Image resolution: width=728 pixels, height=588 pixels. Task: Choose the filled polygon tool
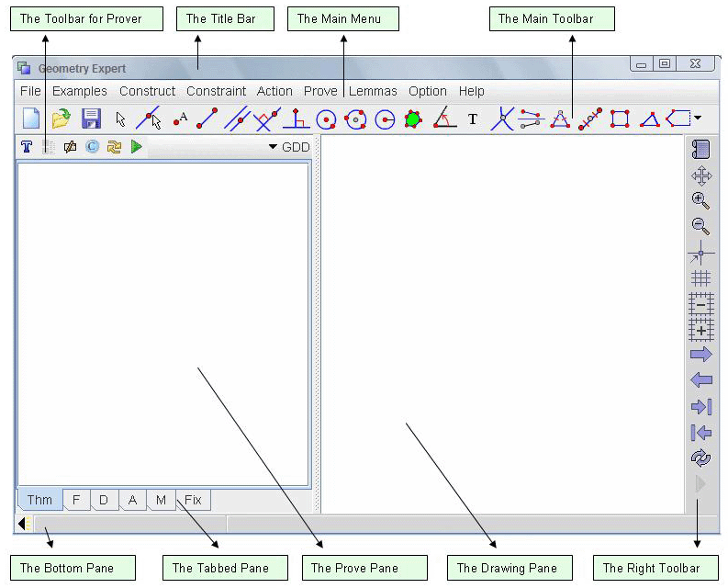tap(413, 119)
